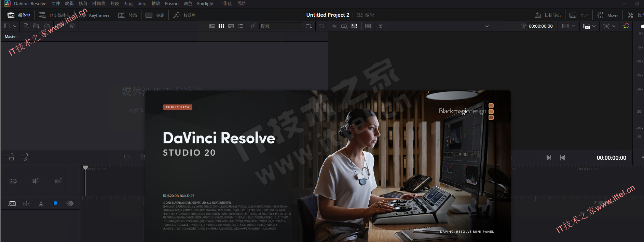Click the import media folder icon
644x242 pixels.
[x=36, y=26]
